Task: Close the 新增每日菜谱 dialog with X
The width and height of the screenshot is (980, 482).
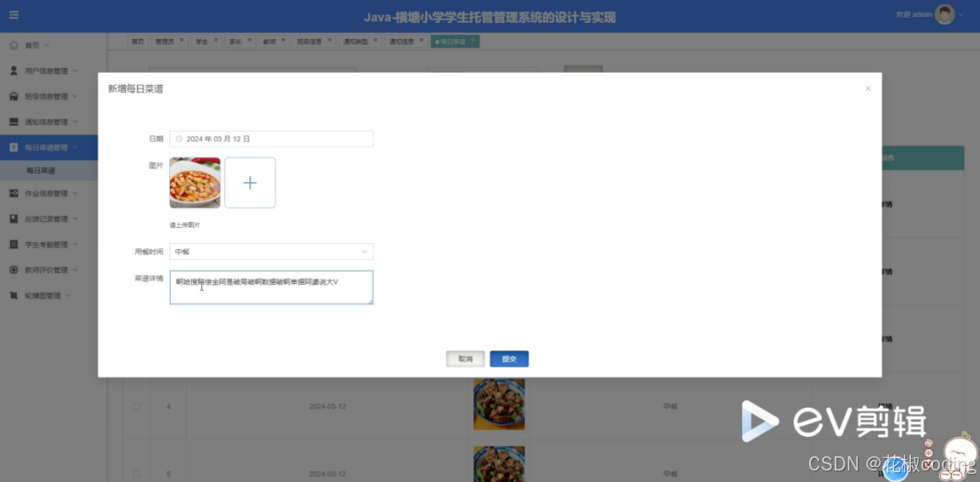Action: [x=868, y=88]
